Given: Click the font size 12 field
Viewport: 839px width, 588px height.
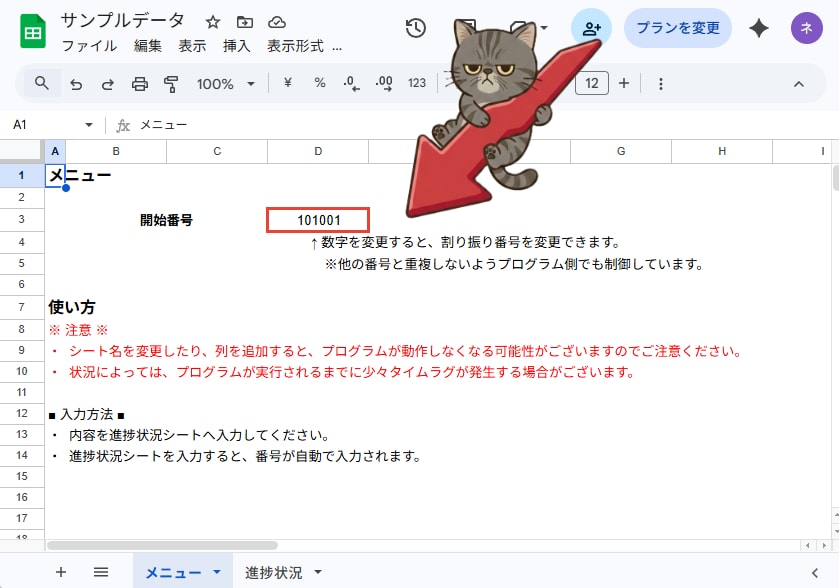Looking at the screenshot, I should [x=592, y=83].
